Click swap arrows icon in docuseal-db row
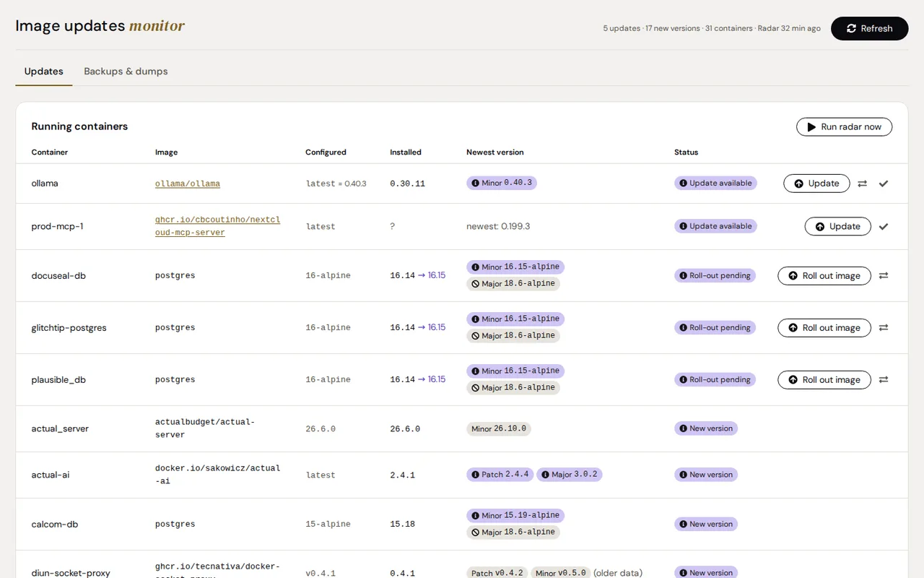924x578 pixels. click(884, 275)
